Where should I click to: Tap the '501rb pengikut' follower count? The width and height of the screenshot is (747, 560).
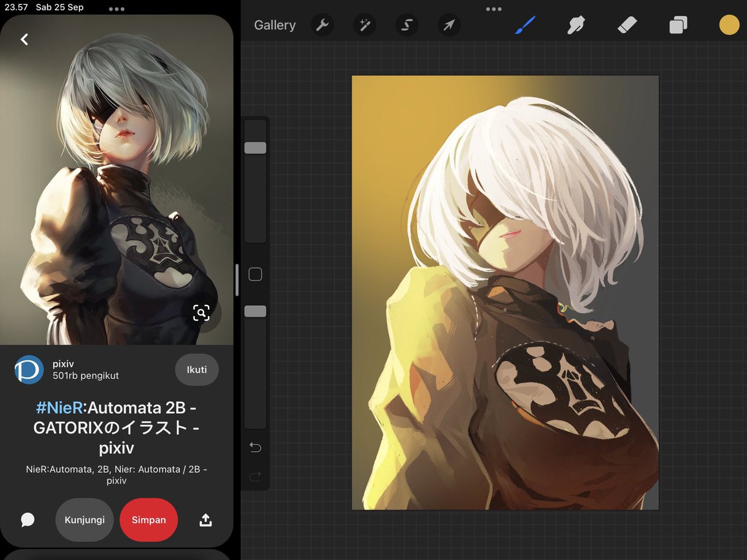click(85, 375)
